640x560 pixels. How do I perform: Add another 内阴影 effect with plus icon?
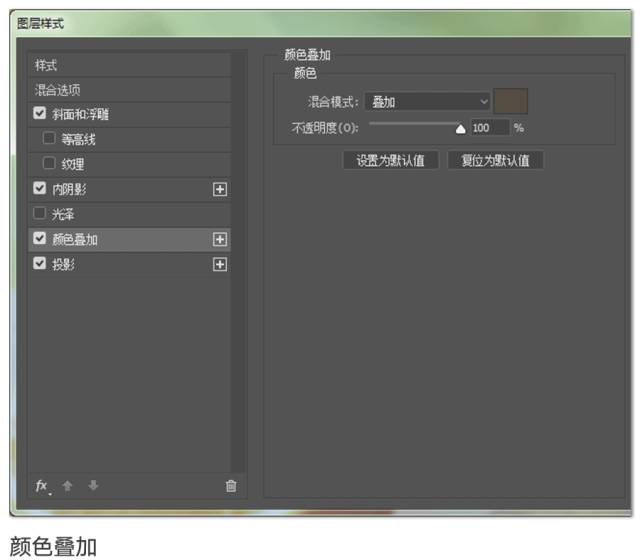(x=220, y=189)
